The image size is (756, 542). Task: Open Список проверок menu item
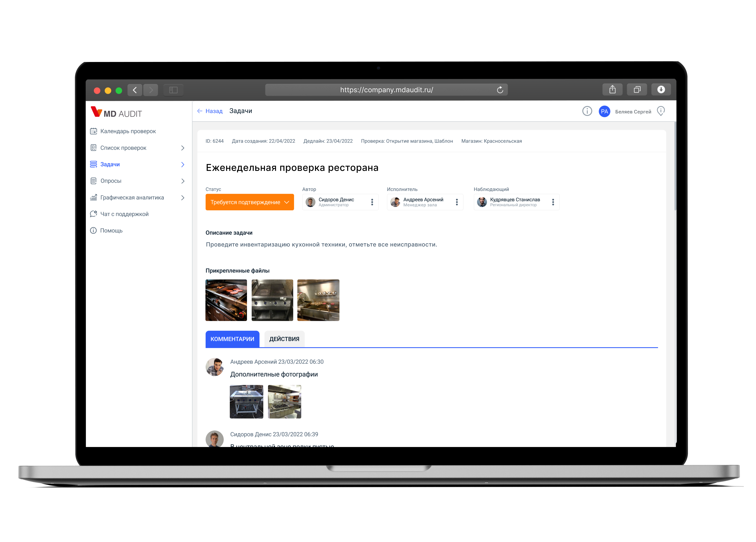[x=123, y=148]
